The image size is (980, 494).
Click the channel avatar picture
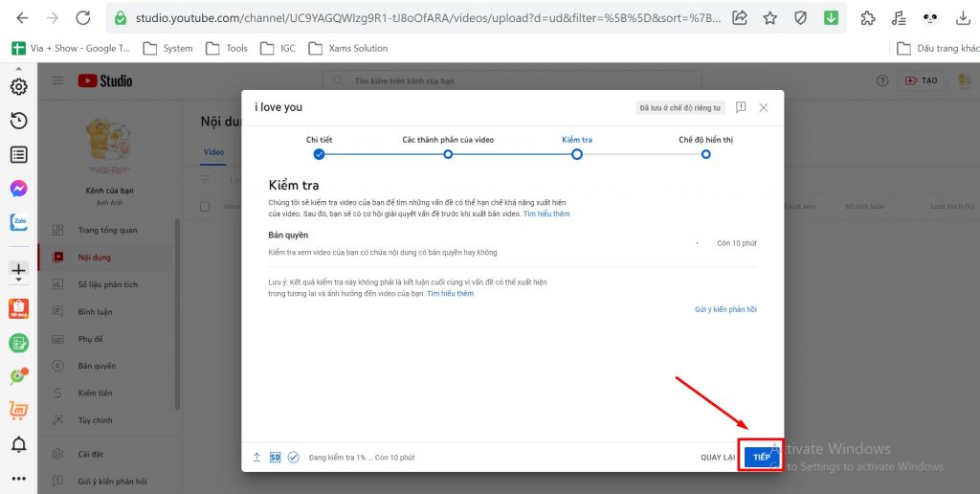[109, 145]
